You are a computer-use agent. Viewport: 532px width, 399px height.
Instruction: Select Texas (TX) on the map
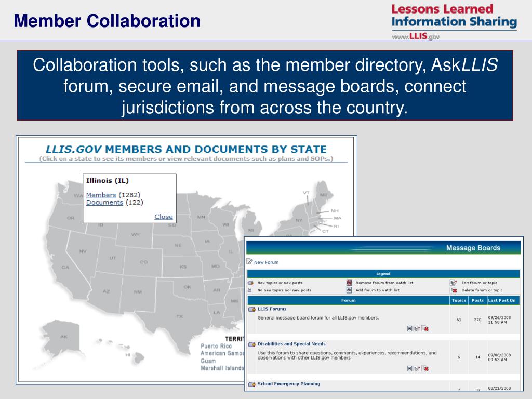tap(179, 316)
